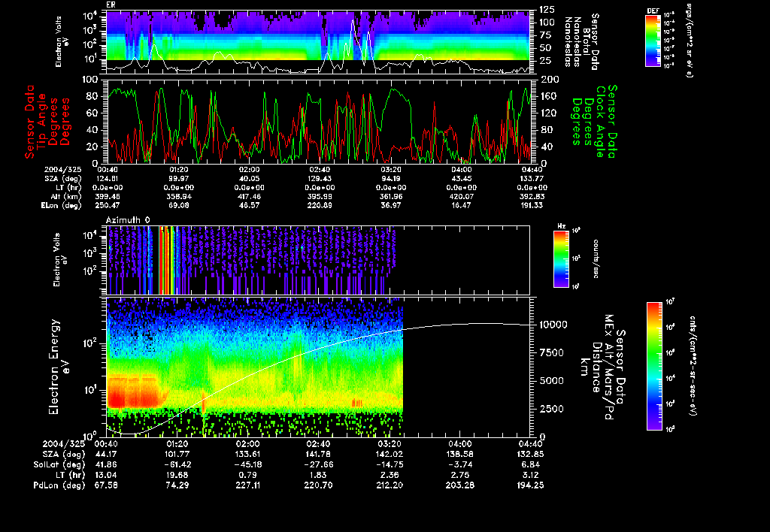Image resolution: width=770 pixels, height=532 pixels.
Task: Select the "Azimuth 0" panel title
Action: pyautogui.click(x=128, y=220)
